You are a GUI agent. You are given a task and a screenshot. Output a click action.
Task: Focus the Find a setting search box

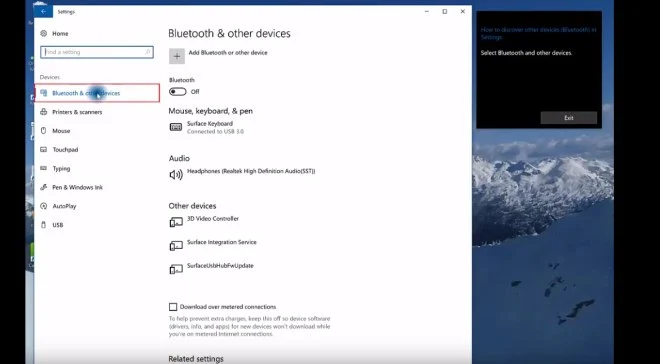point(97,52)
